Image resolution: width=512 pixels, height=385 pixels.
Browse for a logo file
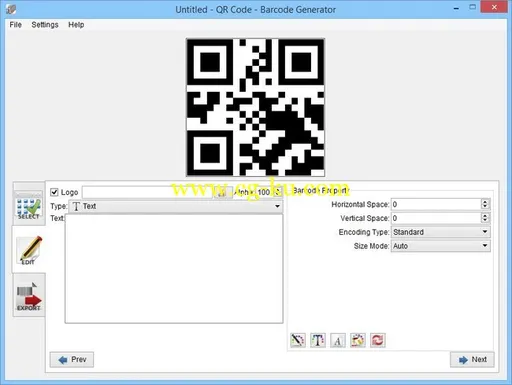pos(222,192)
